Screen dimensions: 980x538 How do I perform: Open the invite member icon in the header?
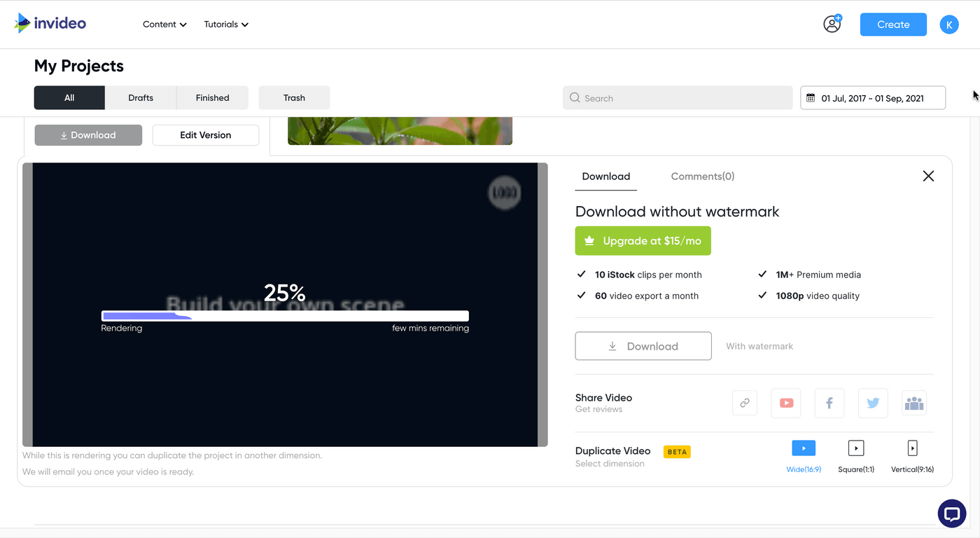pyautogui.click(x=832, y=23)
